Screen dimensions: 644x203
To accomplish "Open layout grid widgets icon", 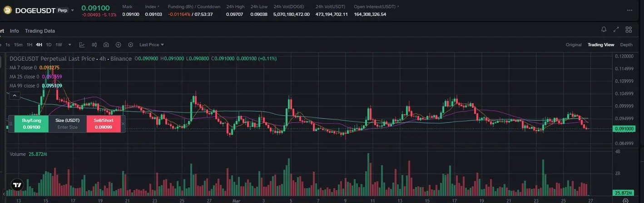I will point(629,30).
